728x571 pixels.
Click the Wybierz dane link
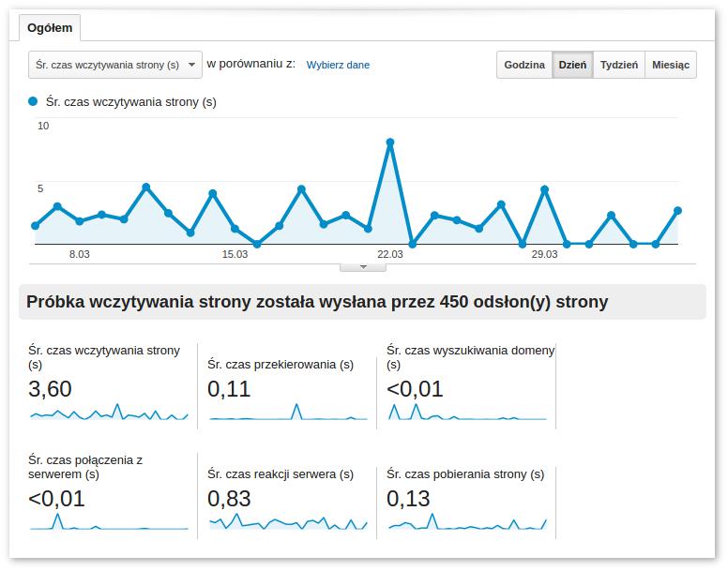[x=338, y=66]
